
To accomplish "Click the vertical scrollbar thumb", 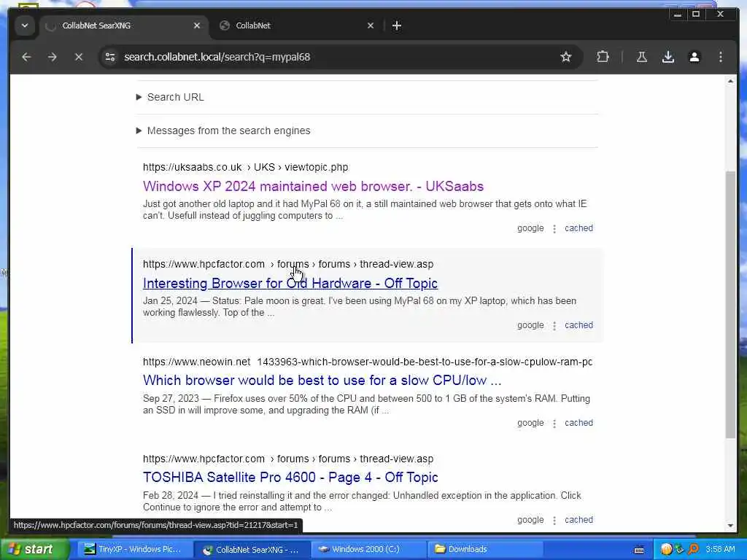I will pos(730,305).
